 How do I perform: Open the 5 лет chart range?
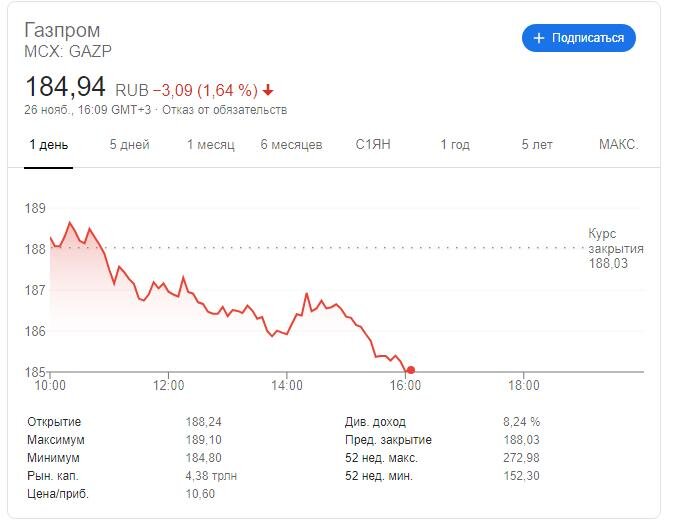tap(537, 145)
